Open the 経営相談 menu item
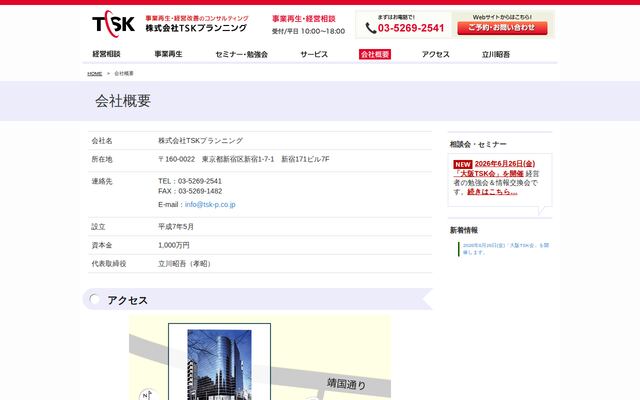Image resolution: width=640 pixels, height=400 pixels. click(x=106, y=54)
